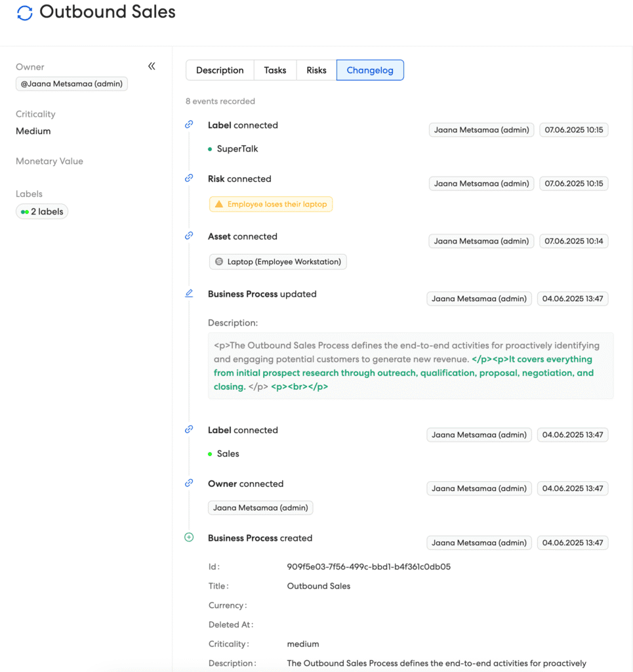
Task: Click link icon beside Risk connected
Action: pyautogui.click(x=189, y=178)
